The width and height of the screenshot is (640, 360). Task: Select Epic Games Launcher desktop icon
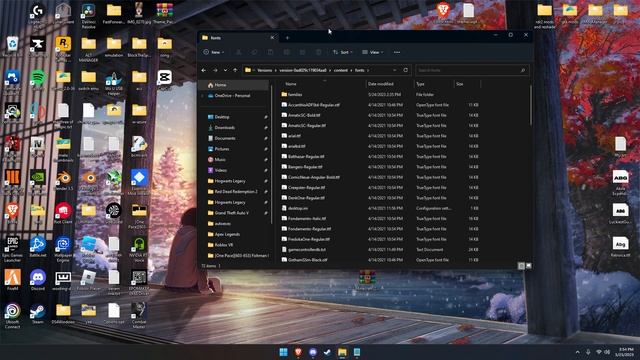click(13, 249)
